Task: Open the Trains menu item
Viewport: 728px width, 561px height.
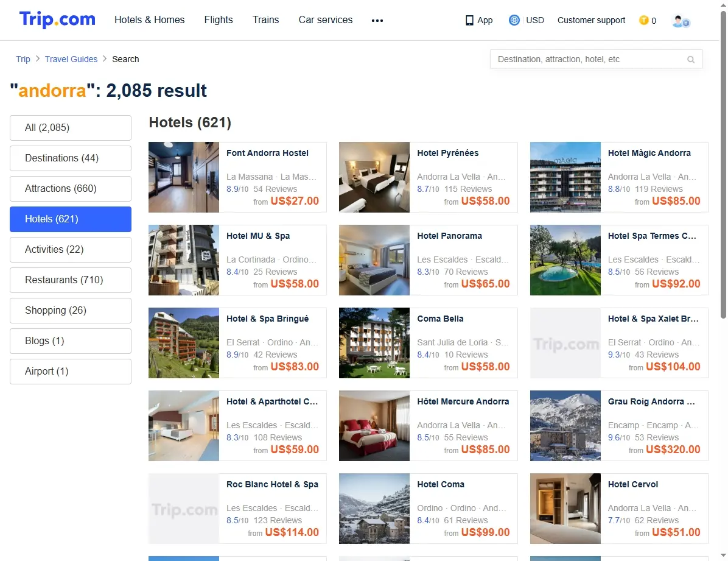Action: click(x=265, y=19)
